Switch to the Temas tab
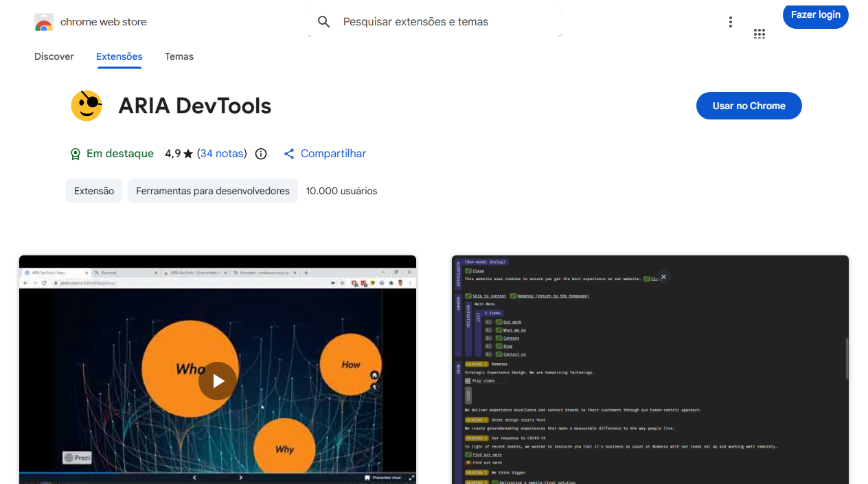The width and height of the screenshot is (868, 484). coord(179,56)
